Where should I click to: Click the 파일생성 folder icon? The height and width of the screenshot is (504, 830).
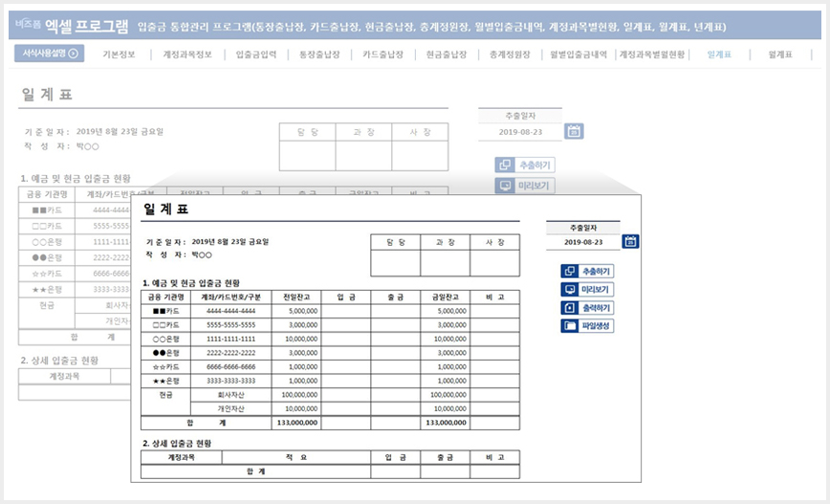click(x=570, y=325)
